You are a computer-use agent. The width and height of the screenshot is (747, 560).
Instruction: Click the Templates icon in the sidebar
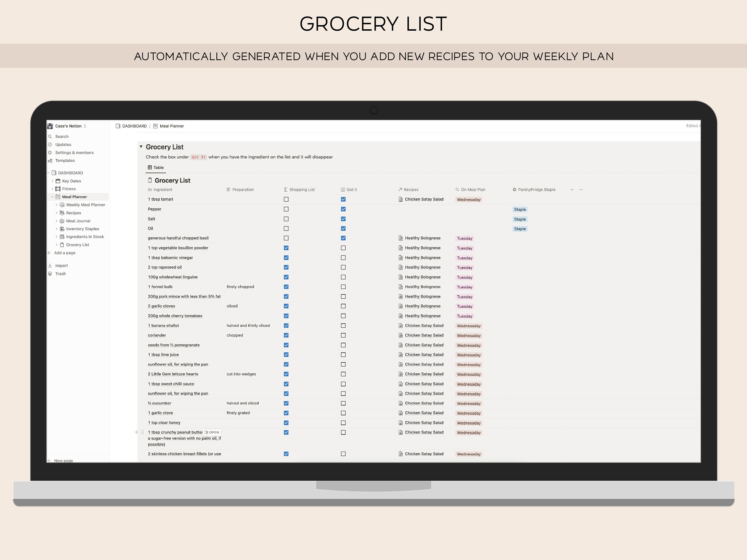pyautogui.click(x=51, y=161)
